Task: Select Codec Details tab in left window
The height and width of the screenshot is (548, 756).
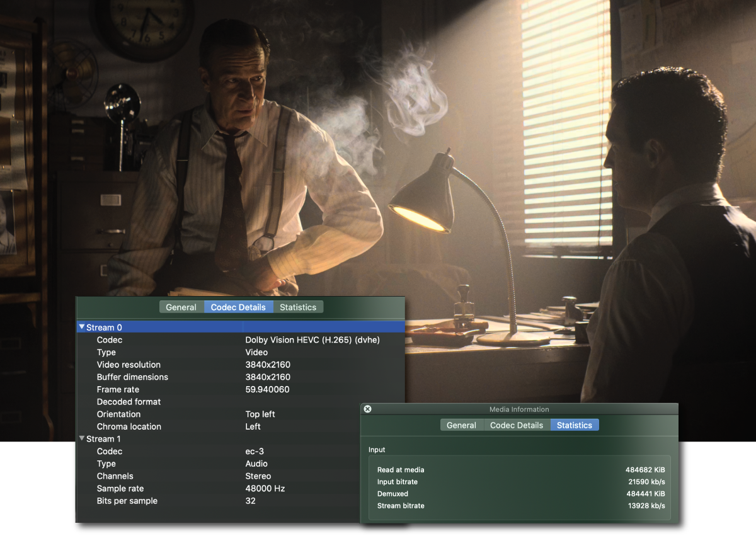Action: (238, 307)
